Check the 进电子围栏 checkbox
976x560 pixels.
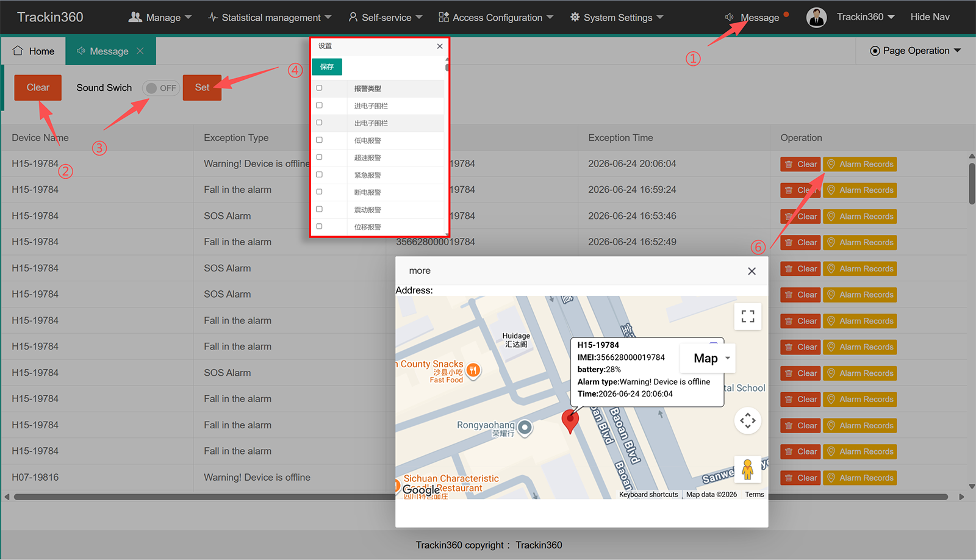(x=319, y=105)
